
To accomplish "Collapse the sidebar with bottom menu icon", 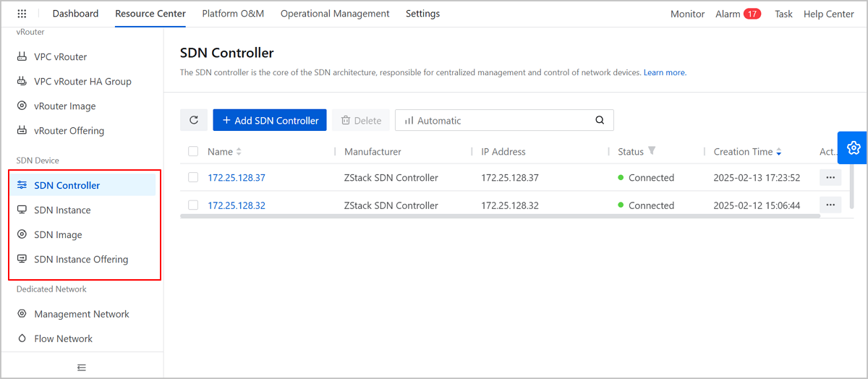I will click(x=82, y=367).
